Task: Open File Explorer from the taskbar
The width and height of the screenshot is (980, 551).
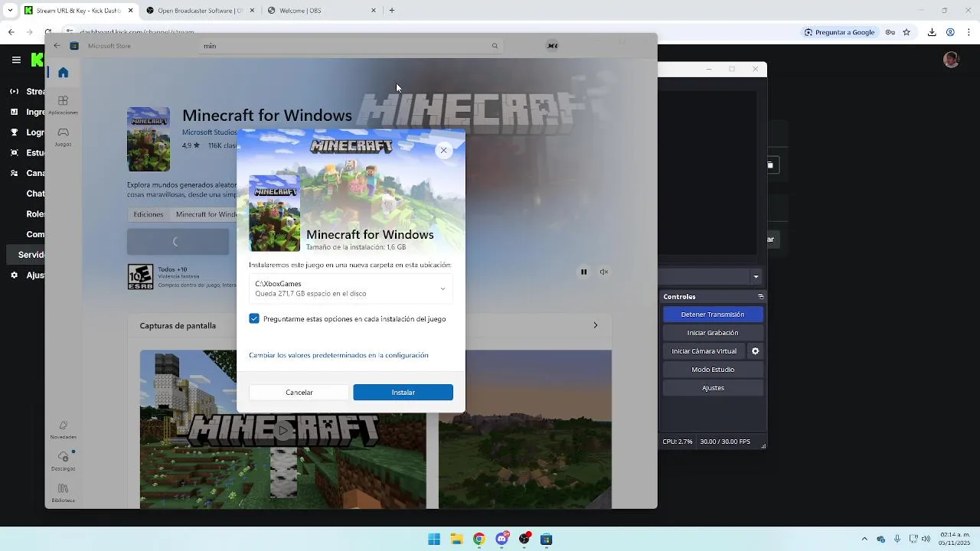Action: [x=456, y=539]
